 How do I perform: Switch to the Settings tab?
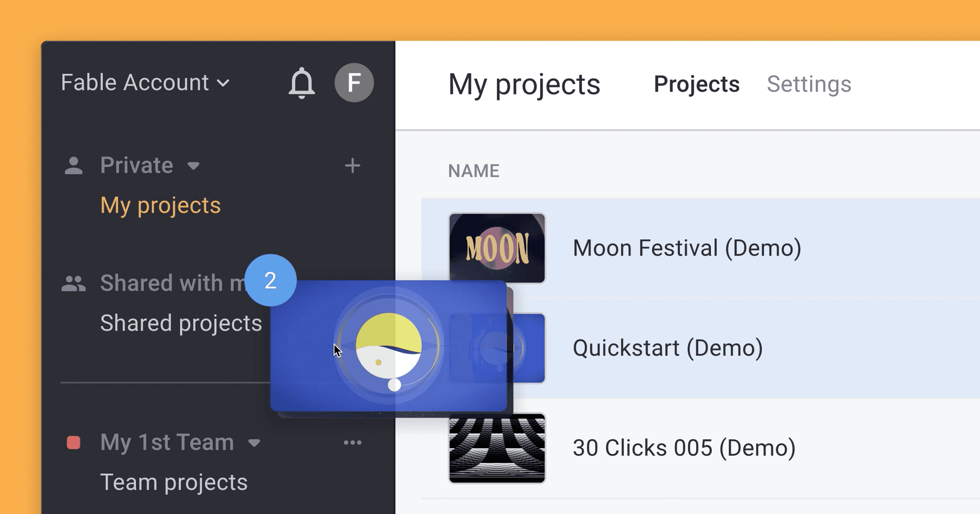click(x=809, y=84)
